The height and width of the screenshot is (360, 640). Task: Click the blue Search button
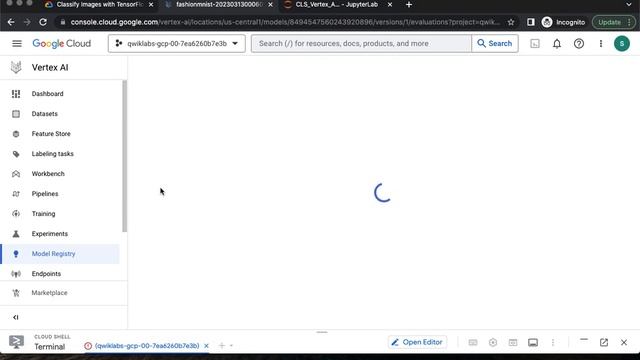coord(495,43)
